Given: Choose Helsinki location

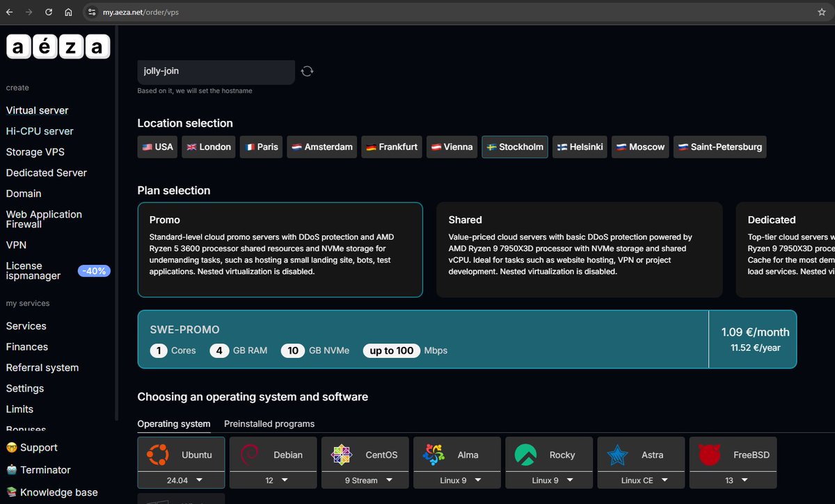Looking at the screenshot, I should (x=580, y=147).
